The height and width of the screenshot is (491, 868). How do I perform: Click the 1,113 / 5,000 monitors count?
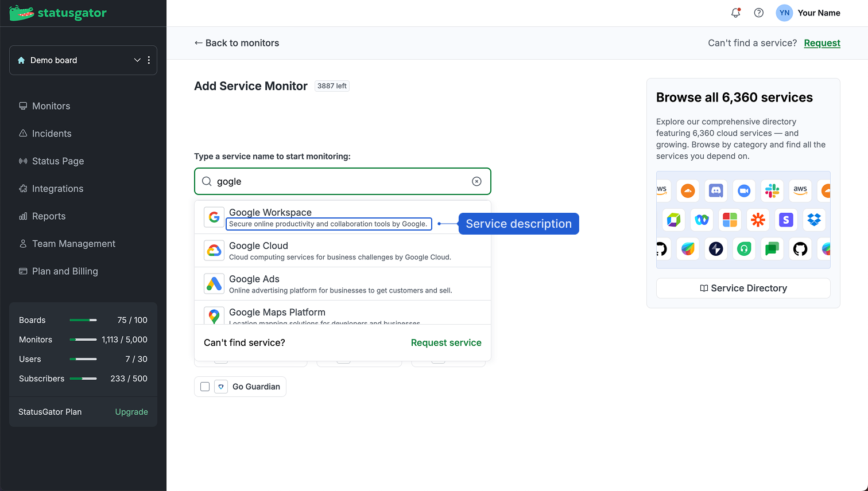click(125, 340)
